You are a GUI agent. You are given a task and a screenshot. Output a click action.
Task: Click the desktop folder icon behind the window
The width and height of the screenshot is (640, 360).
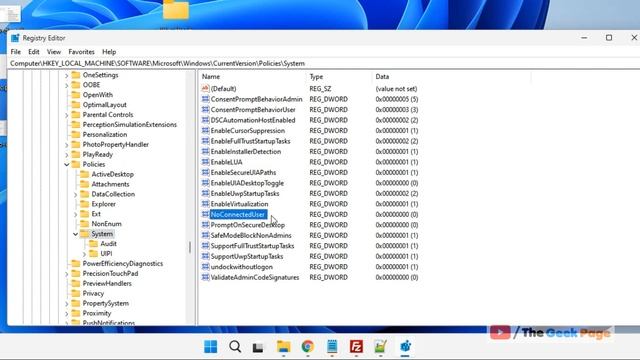(x=176, y=10)
